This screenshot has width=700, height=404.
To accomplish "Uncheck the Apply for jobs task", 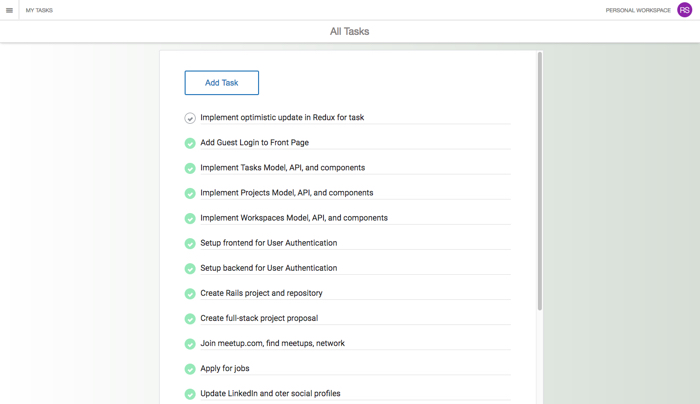I will click(190, 369).
